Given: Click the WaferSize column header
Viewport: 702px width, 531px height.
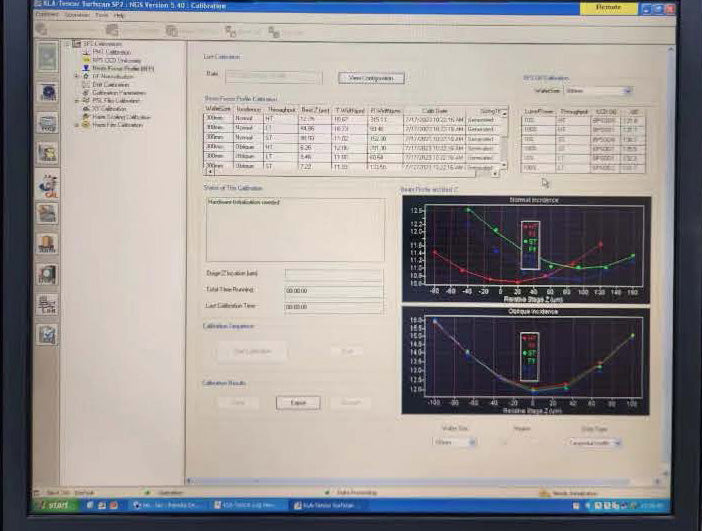Looking at the screenshot, I should click(218, 109).
